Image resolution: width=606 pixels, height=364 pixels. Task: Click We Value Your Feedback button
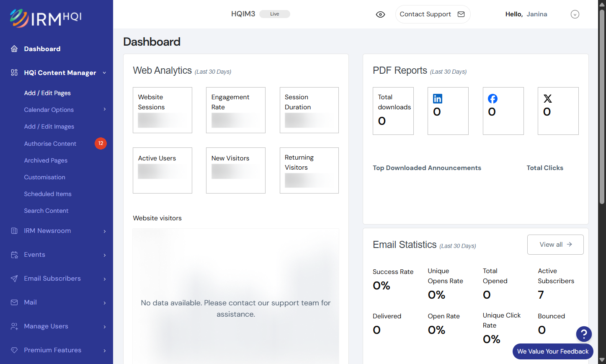(553, 351)
